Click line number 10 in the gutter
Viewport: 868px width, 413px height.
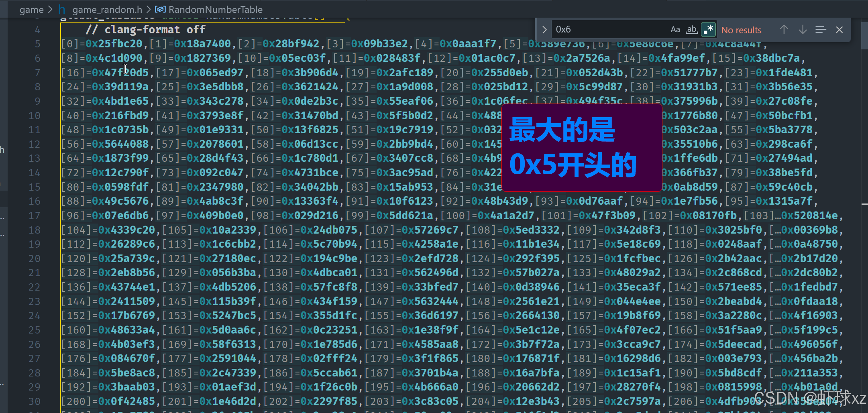point(35,116)
